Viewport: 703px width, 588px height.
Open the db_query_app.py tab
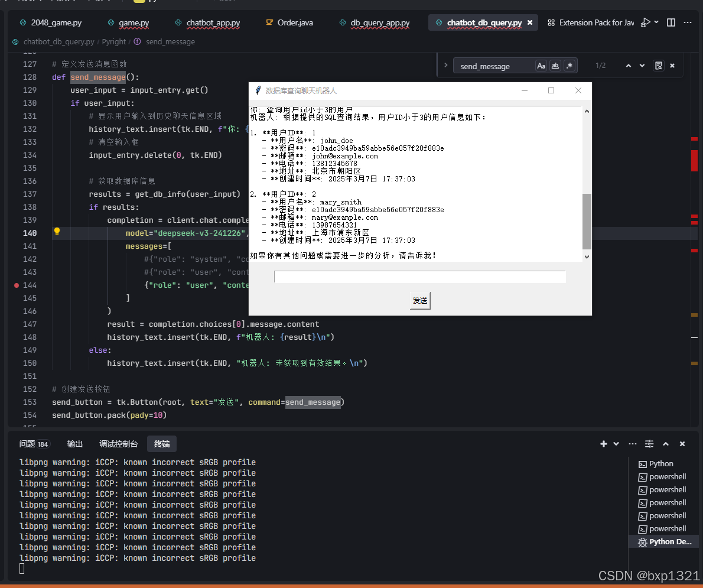pos(375,22)
